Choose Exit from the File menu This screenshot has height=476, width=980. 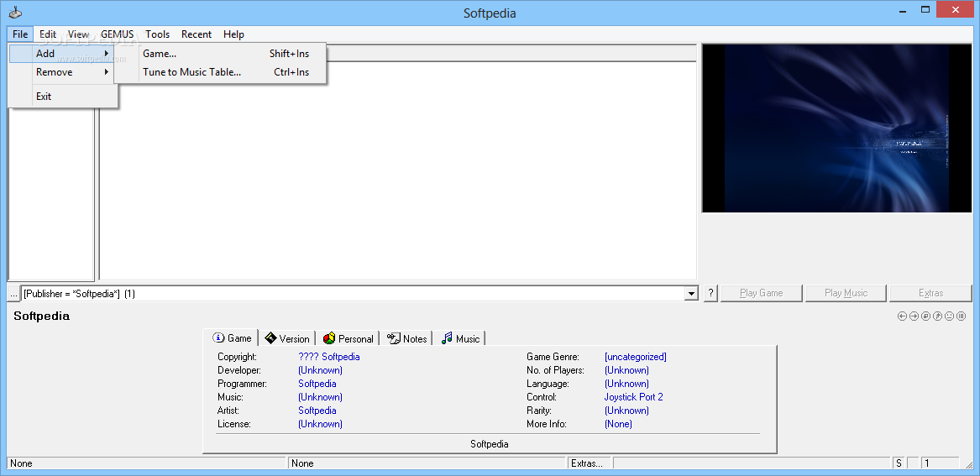pos(61,97)
